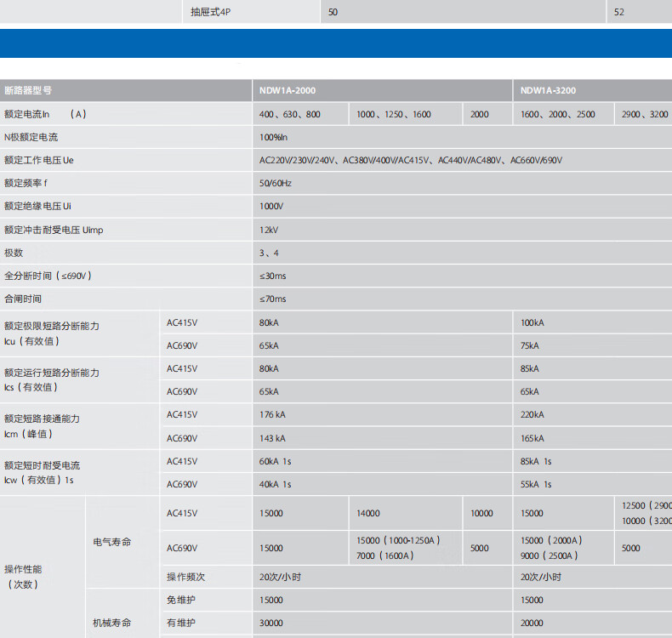Select the 220kA Icm value cell
The image size is (672, 638).
tap(532, 415)
